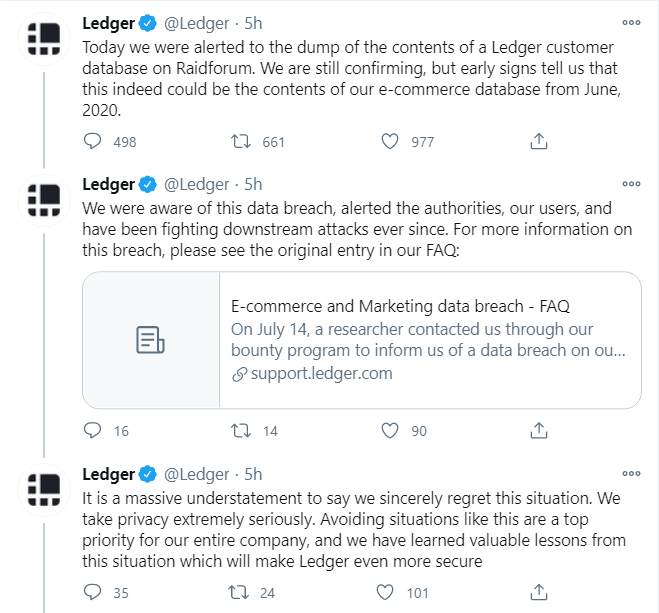This screenshot has height=613, width=659.
Task: Click the Ledger avatar on the second tweet
Action: 44,200
